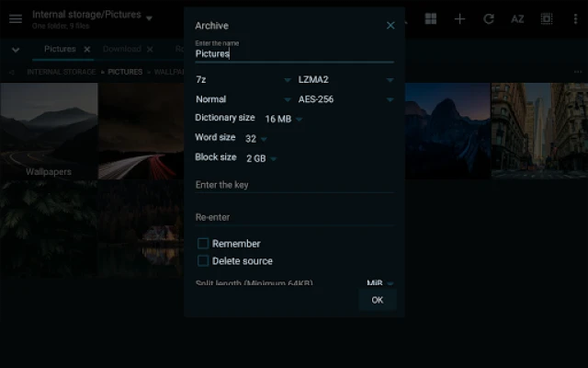Enable the Delete source checkbox
588x368 pixels.
point(203,260)
